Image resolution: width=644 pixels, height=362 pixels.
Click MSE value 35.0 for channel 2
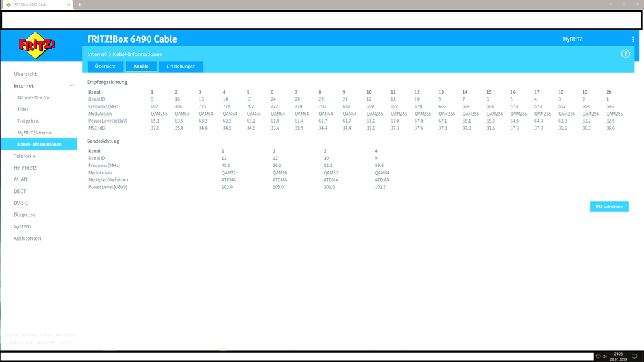179,128
